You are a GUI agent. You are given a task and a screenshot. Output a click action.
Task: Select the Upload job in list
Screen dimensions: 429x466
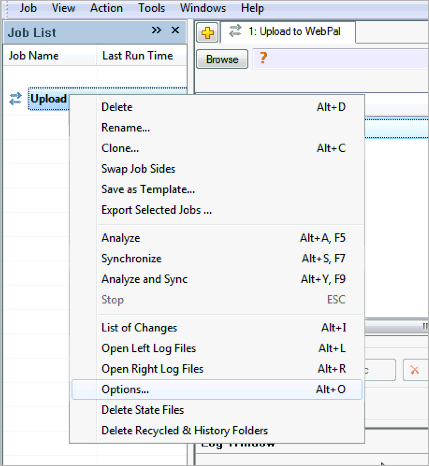click(49, 99)
